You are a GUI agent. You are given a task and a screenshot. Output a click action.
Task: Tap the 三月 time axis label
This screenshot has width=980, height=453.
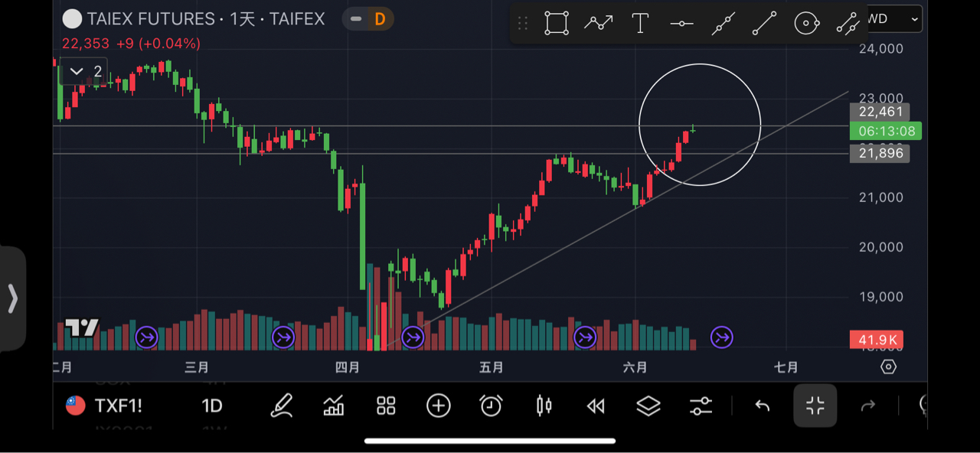click(197, 367)
